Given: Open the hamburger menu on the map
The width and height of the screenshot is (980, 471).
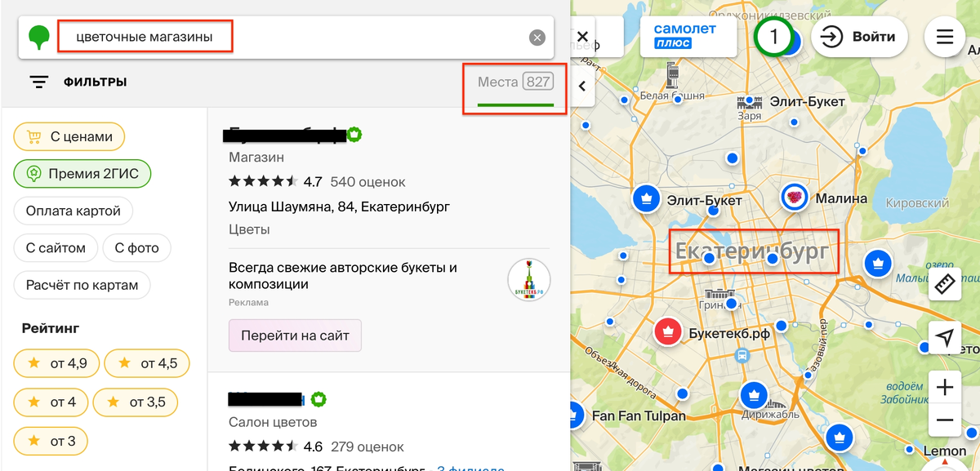Looking at the screenshot, I should (945, 37).
